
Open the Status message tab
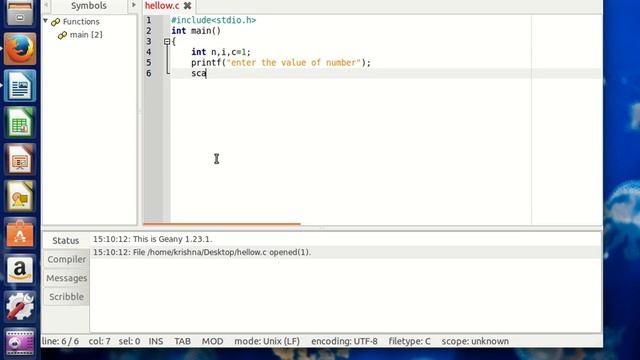(66, 240)
